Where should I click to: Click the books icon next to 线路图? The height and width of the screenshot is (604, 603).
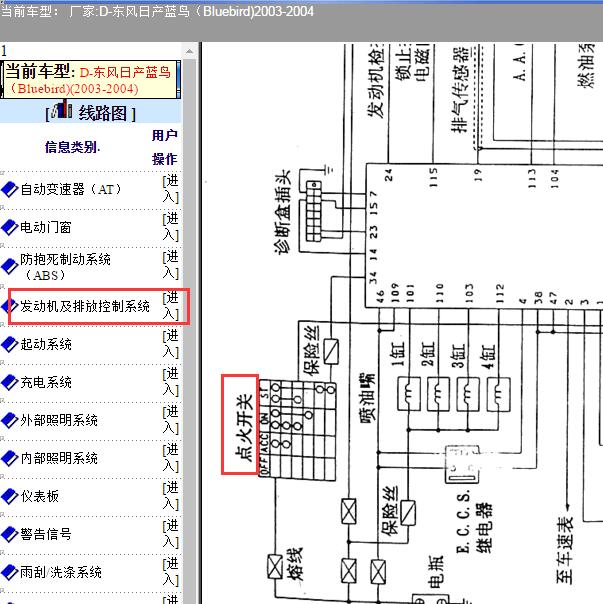[x=62, y=110]
